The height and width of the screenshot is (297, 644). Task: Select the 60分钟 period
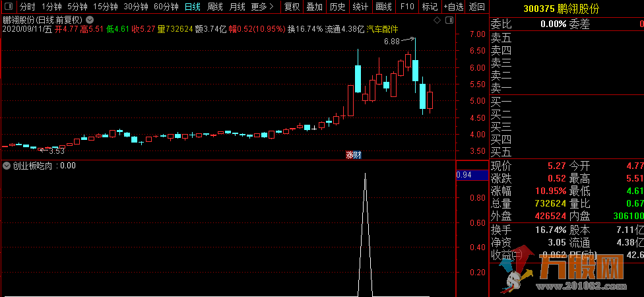point(166,7)
